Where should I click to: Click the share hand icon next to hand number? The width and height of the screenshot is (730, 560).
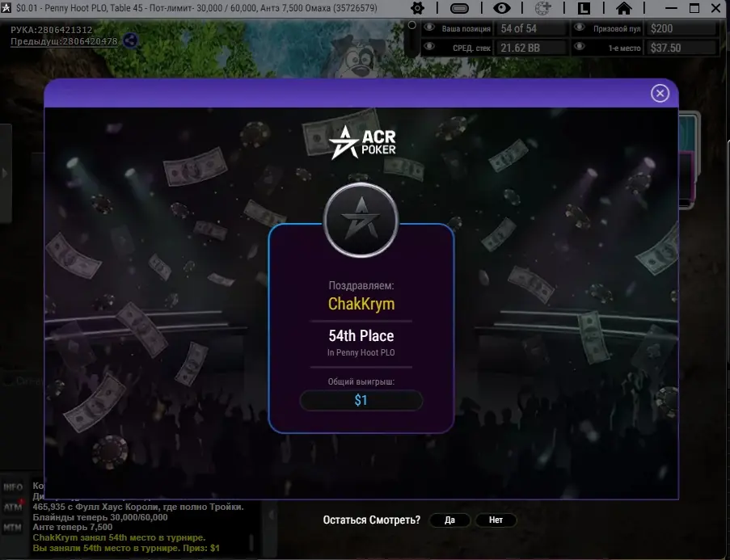[x=130, y=41]
